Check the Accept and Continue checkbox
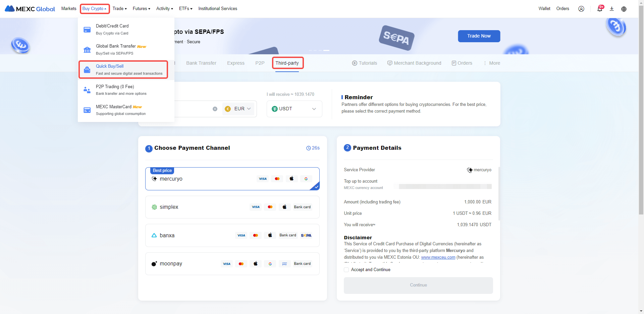Viewport: 644px width, 314px height. [346, 270]
